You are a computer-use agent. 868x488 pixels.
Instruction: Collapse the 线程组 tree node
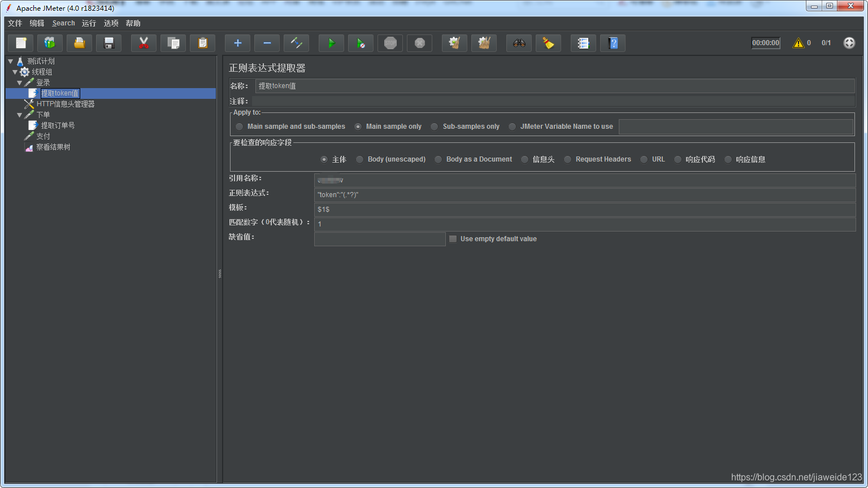coord(15,72)
